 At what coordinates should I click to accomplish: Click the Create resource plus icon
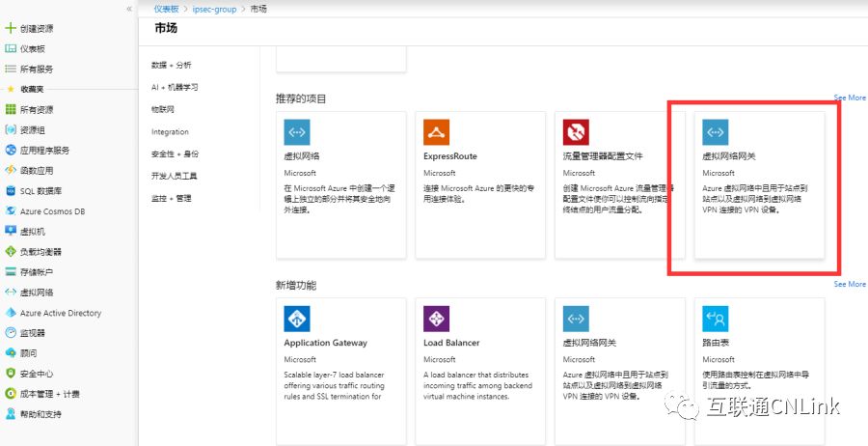(x=10, y=28)
